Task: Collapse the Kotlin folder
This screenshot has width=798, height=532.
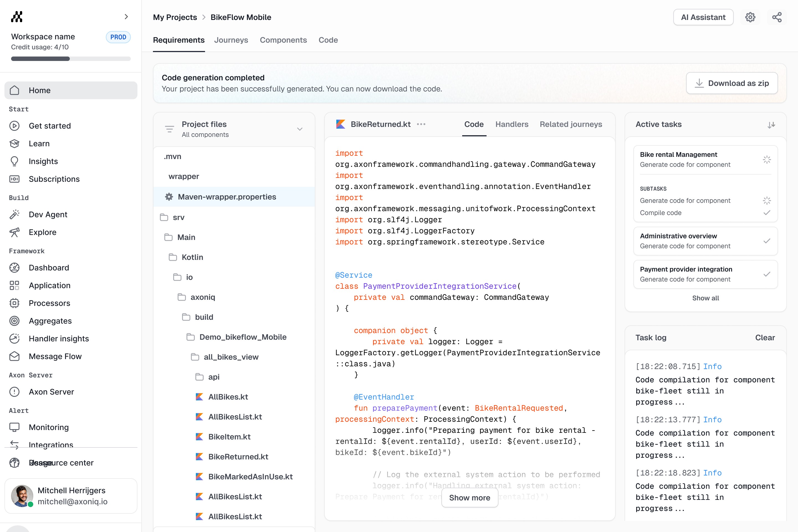Action: (192, 257)
